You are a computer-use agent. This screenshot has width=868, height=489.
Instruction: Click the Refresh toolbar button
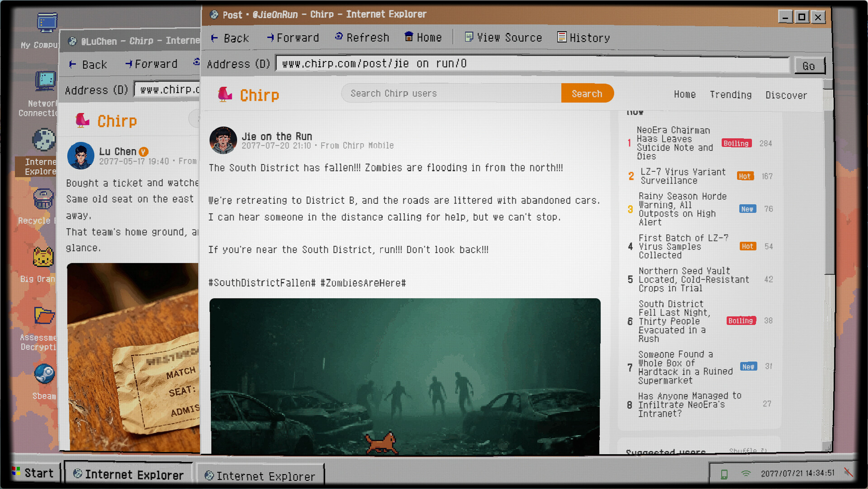point(362,38)
